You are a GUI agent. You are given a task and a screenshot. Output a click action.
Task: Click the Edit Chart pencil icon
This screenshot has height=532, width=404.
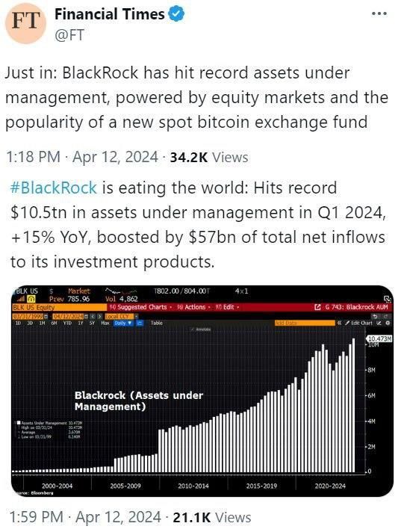(347, 324)
